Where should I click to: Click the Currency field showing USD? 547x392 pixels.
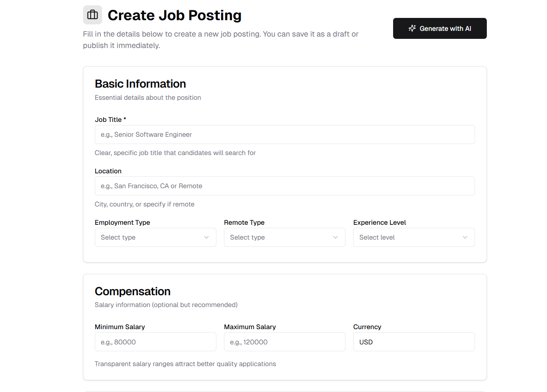point(414,342)
